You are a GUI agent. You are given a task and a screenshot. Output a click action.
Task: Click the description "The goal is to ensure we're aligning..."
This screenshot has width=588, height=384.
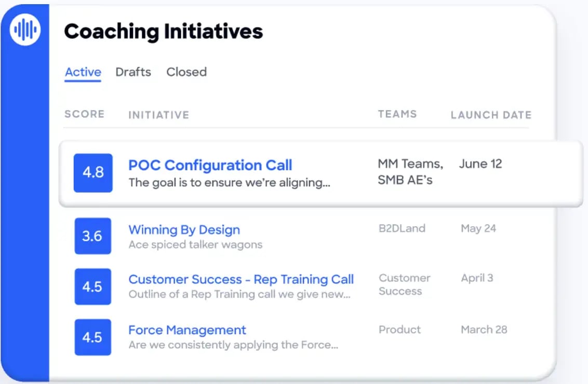(229, 183)
